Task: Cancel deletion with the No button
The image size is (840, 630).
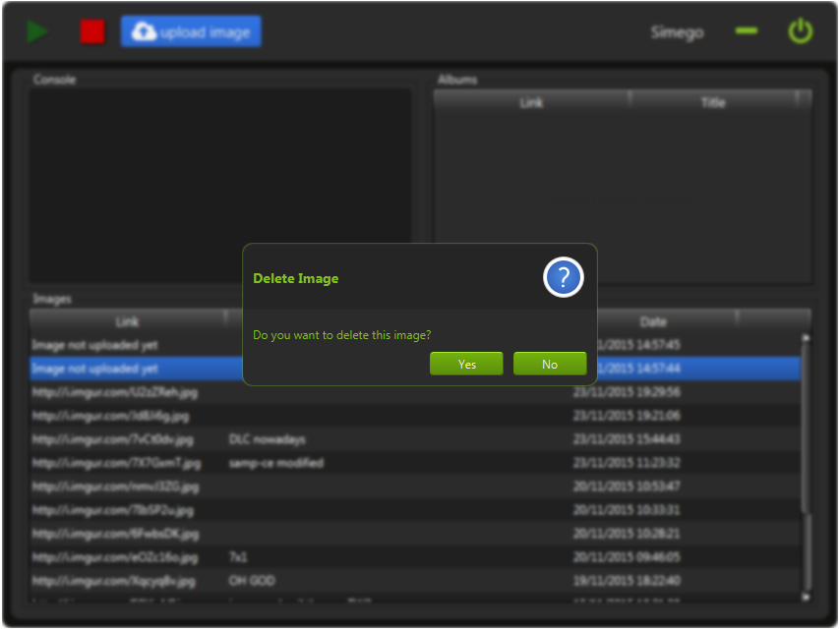Action: tap(550, 364)
